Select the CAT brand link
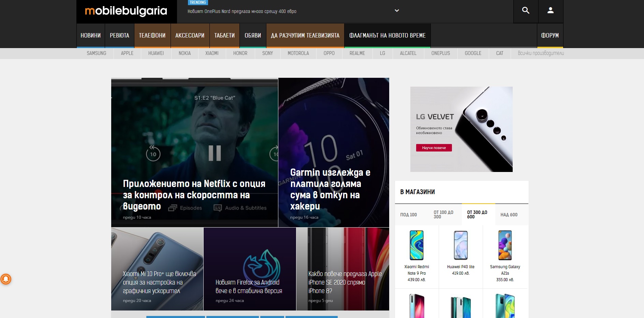The width and height of the screenshot is (644, 318). 500,53
